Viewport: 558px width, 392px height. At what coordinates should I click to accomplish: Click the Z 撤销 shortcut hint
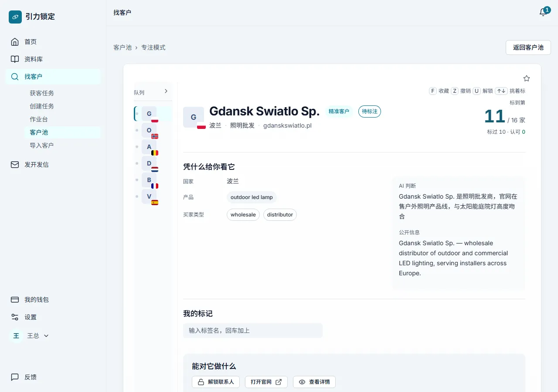pyautogui.click(x=461, y=91)
